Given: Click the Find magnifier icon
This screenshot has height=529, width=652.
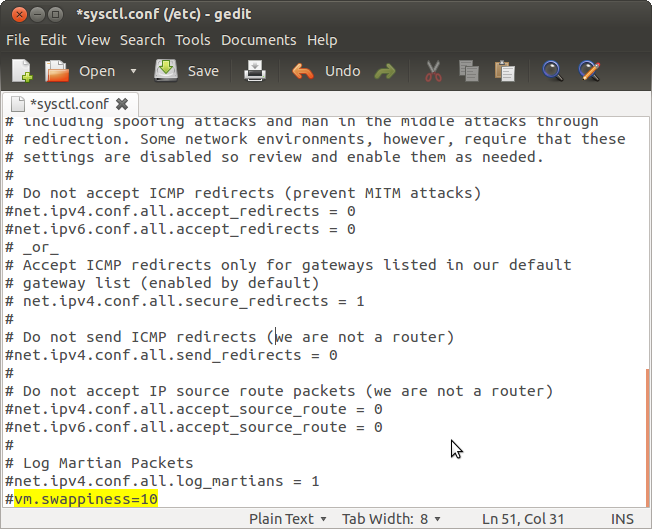Looking at the screenshot, I should pos(552,71).
